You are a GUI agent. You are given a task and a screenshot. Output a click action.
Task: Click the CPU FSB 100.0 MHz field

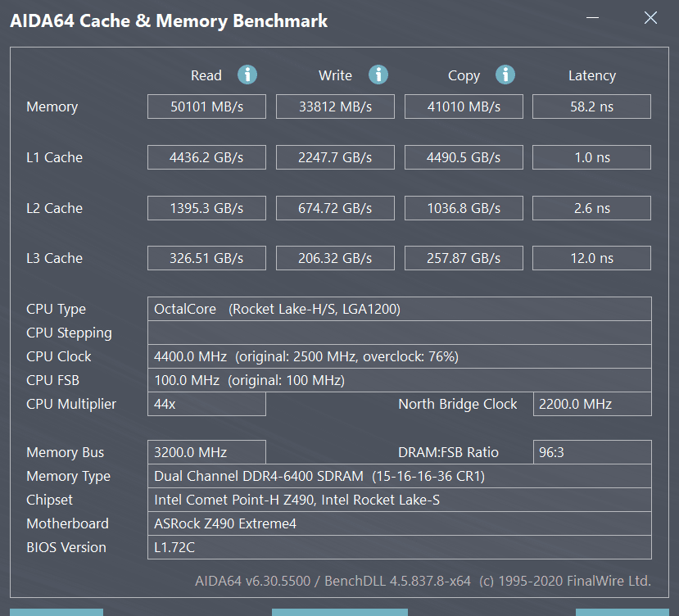[399, 380]
